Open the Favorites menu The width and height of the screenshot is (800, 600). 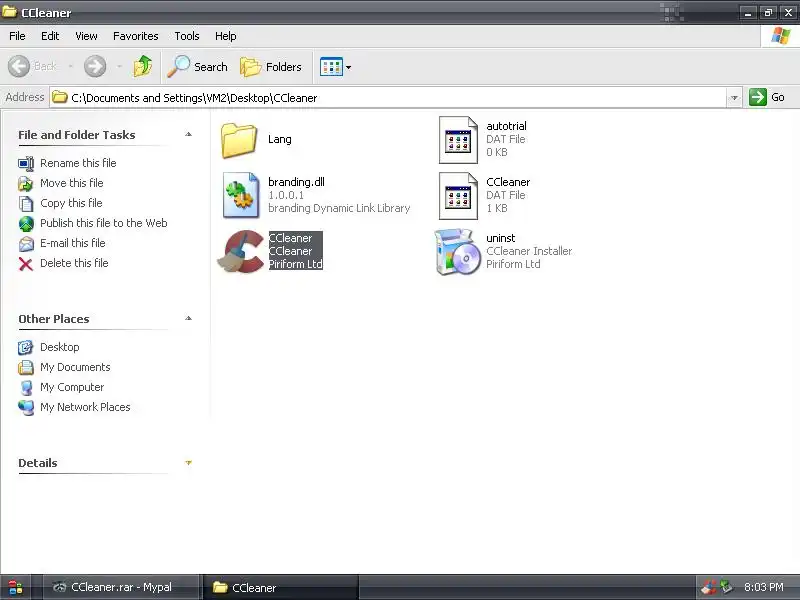(x=136, y=36)
